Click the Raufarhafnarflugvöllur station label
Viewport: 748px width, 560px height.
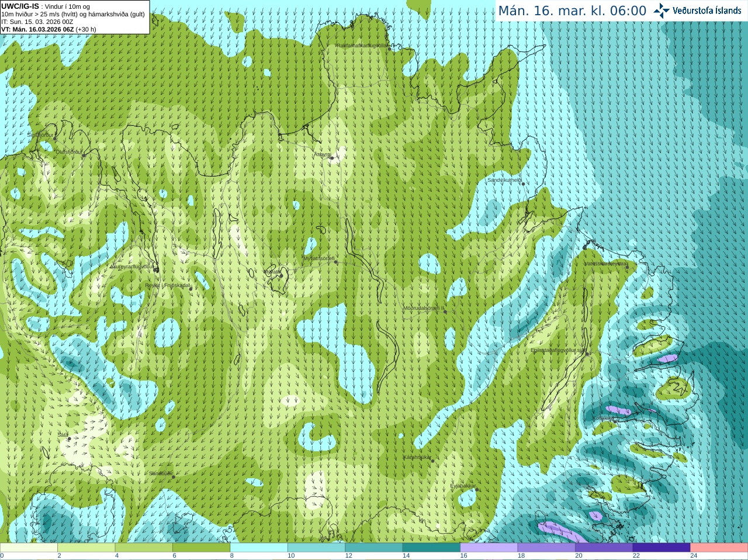[x=362, y=45]
